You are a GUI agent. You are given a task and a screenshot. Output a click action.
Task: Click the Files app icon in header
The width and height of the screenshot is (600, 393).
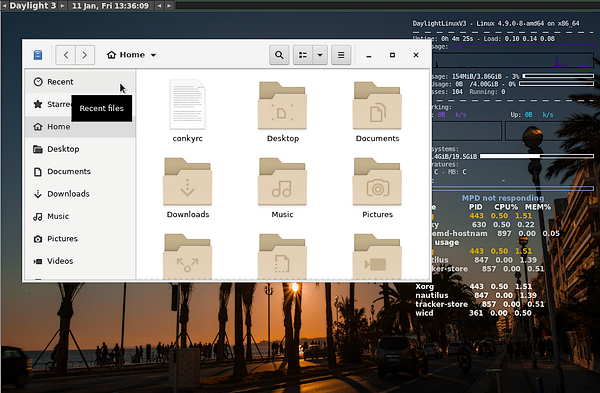click(x=38, y=55)
